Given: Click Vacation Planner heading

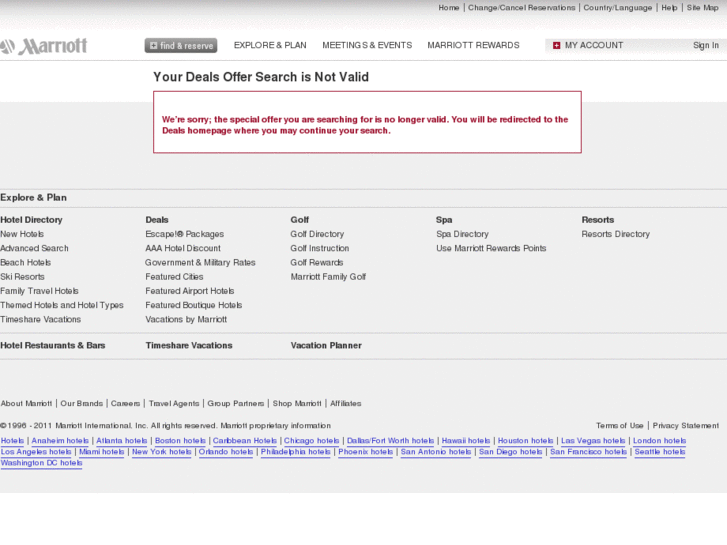Looking at the screenshot, I should (x=326, y=346).
